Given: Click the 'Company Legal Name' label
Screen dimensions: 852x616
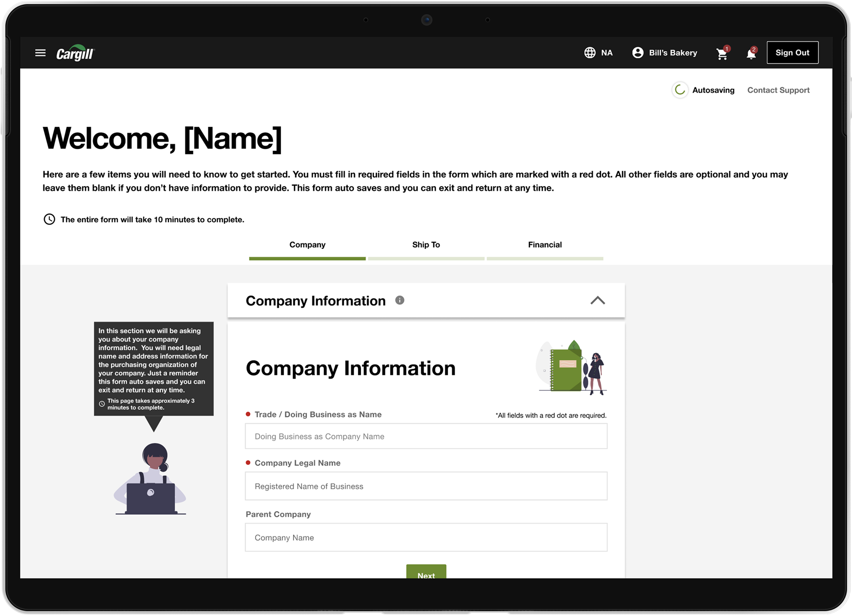Looking at the screenshot, I should (x=297, y=463).
